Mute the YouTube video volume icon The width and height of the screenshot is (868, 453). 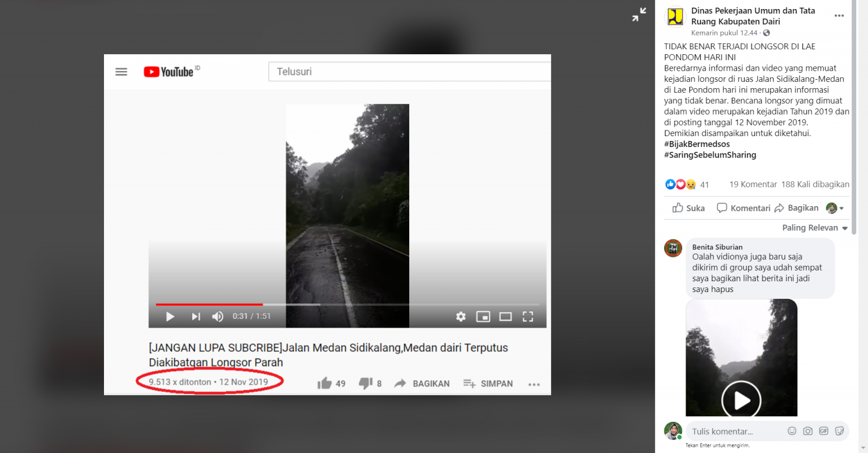218,316
